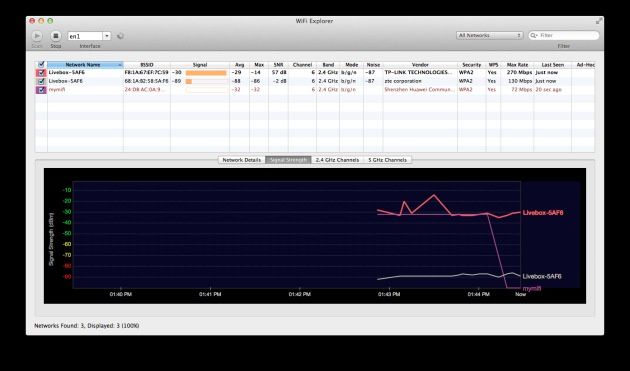Click the 270 Mbps max rate cell
The image size is (630, 371).
point(519,73)
